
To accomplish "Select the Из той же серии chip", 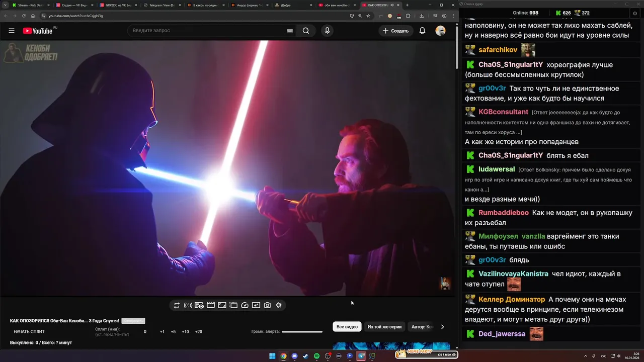I will point(384,327).
